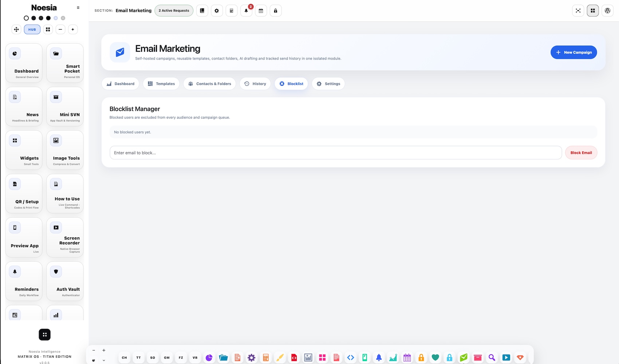Viewport: 619px width, 364px height.
Task: Click the gear icon in the top bar
Action: click(x=217, y=11)
